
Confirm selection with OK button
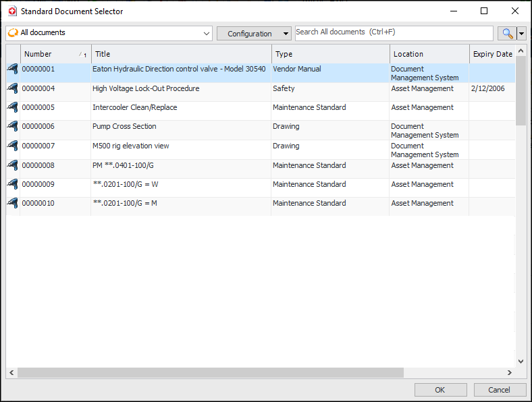(x=440, y=390)
